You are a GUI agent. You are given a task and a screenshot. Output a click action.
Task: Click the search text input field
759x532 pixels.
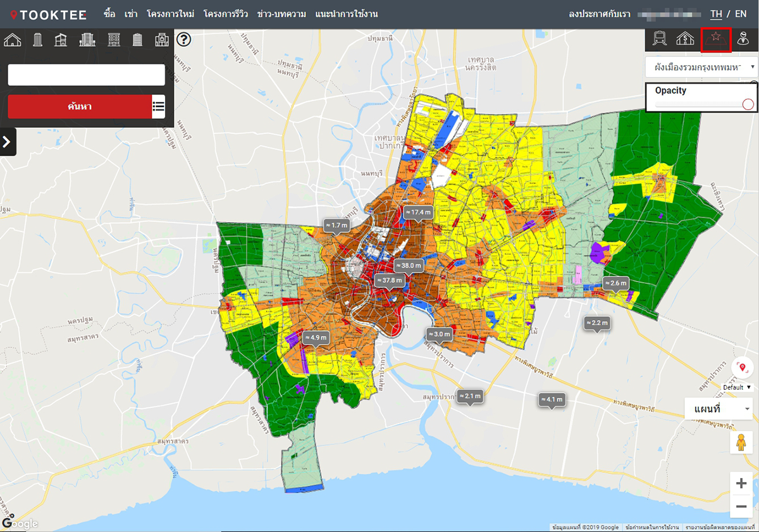pyautogui.click(x=86, y=75)
